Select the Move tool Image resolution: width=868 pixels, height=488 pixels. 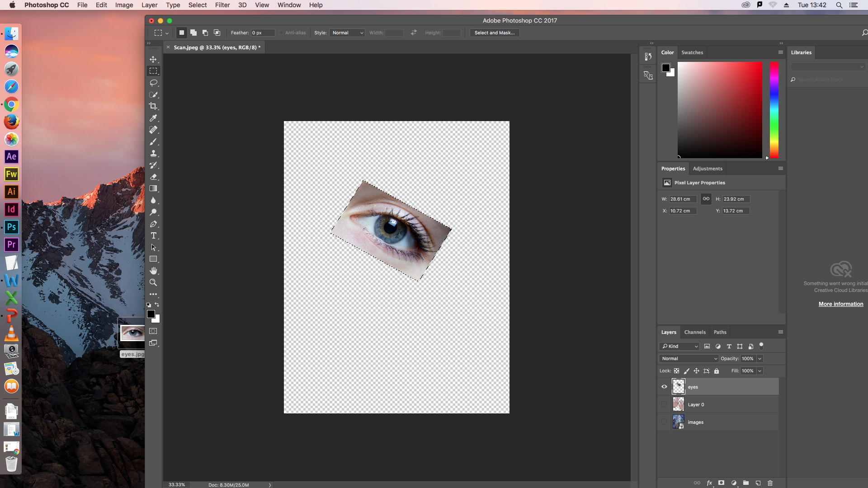click(153, 59)
